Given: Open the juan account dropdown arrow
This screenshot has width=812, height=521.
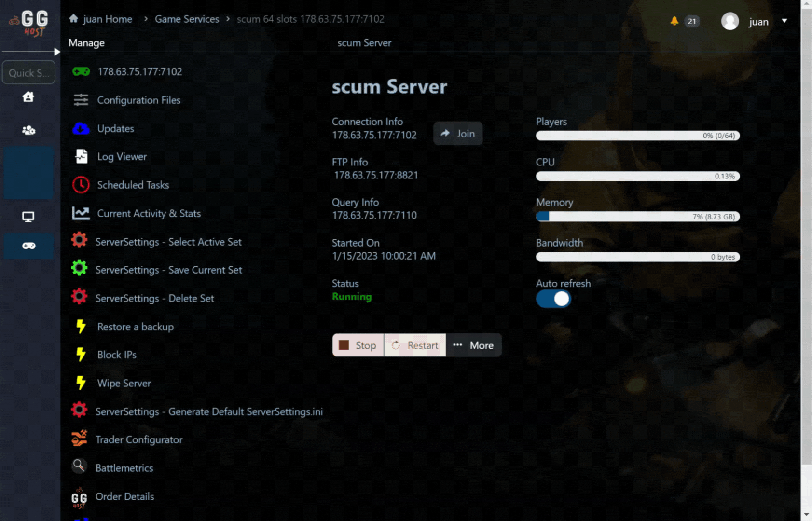Looking at the screenshot, I should [784, 21].
